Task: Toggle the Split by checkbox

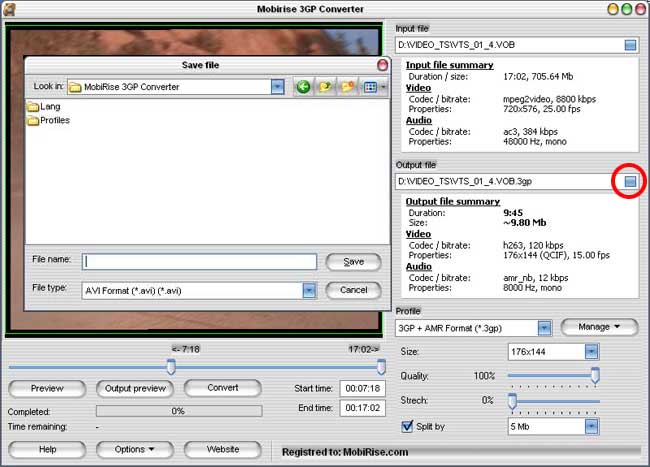Action: coord(407,426)
